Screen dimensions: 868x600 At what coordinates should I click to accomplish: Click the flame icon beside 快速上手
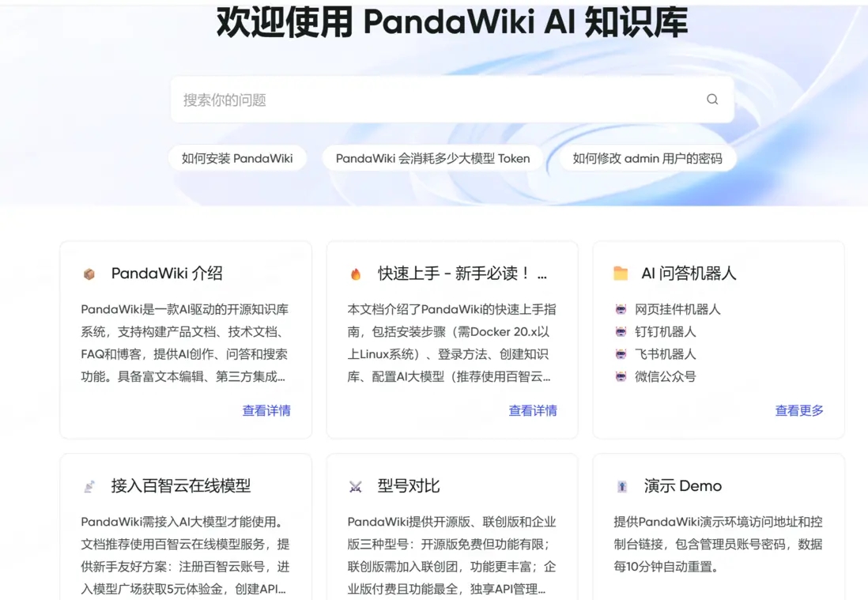pyautogui.click(x=356, y=274)
